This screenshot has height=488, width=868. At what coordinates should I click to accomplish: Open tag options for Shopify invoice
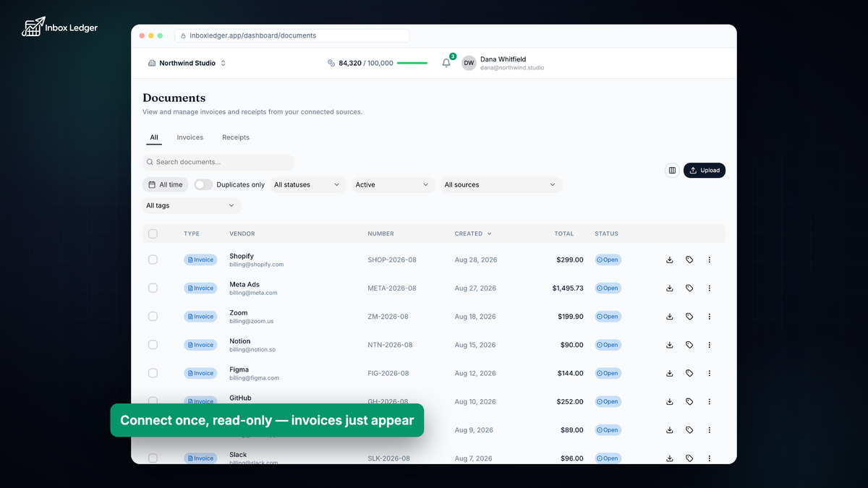tap(689, 260)
